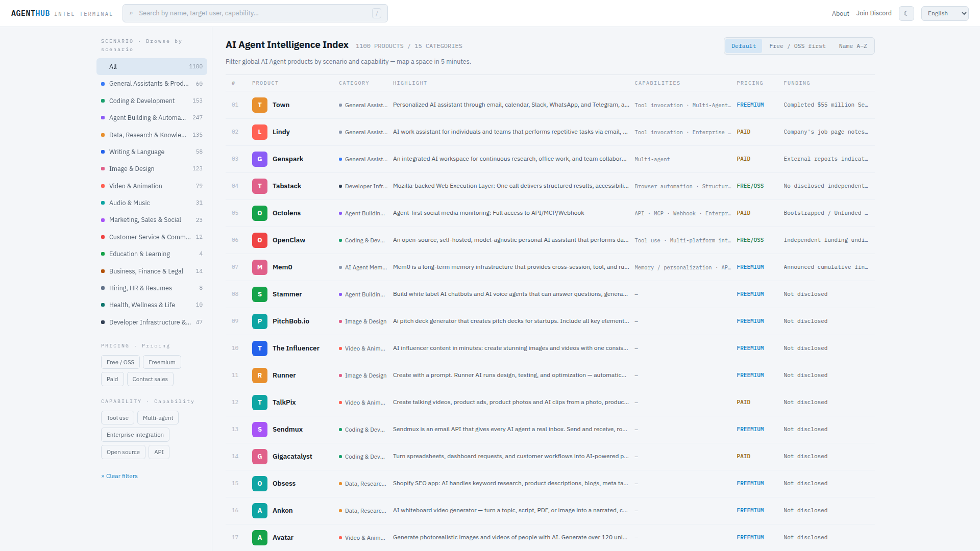
Task: Select the Default sort tab
Action: point(744,46)
